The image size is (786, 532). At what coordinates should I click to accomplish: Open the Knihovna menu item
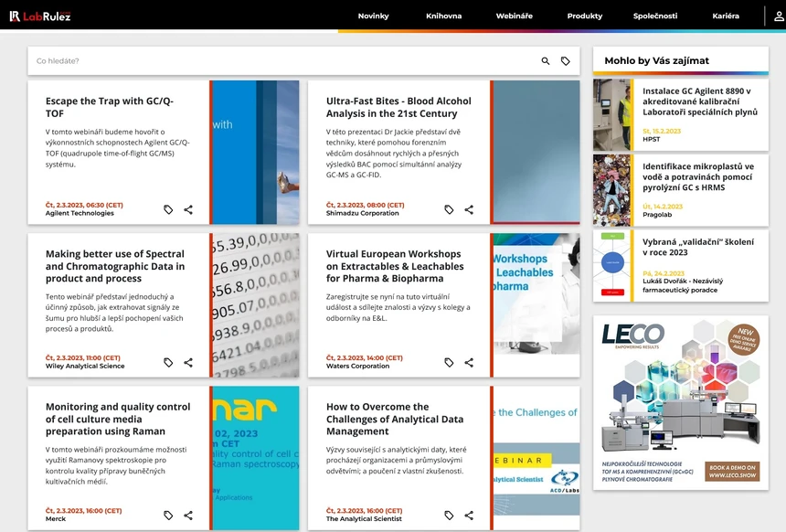pyautogui.click(x=444, y=16)
